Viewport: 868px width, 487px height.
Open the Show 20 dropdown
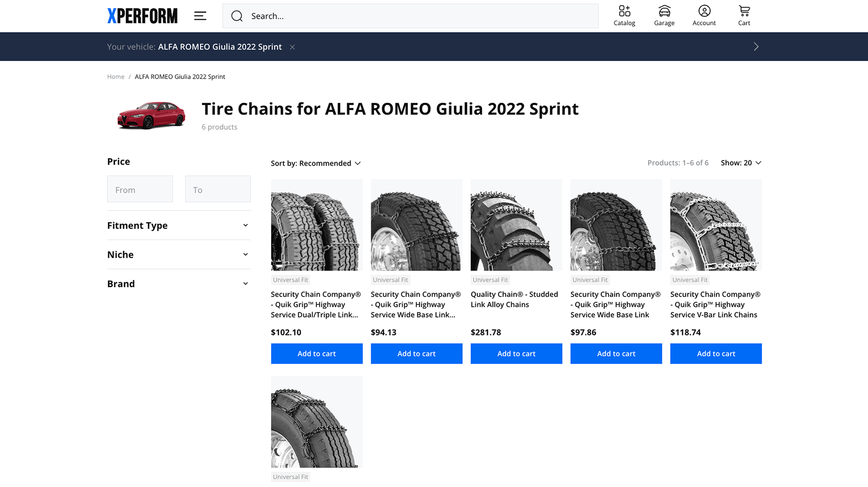[741, 163]
